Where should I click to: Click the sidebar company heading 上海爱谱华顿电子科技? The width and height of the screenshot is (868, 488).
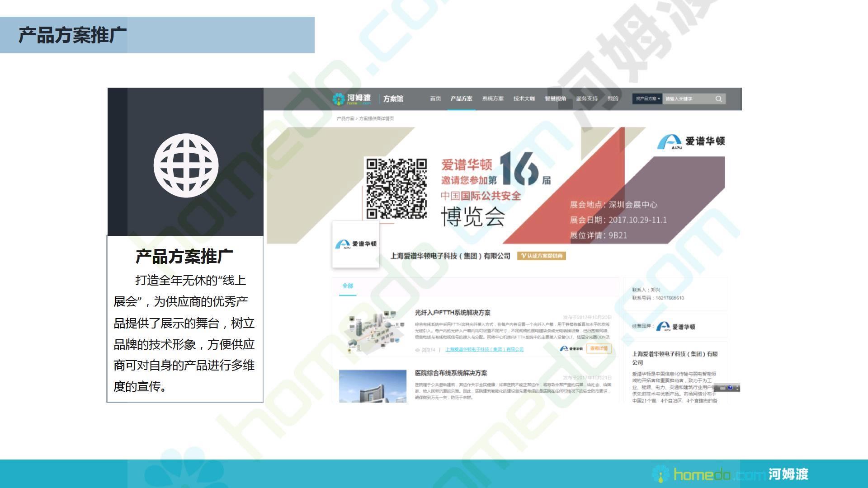click(x=675, y=358)
